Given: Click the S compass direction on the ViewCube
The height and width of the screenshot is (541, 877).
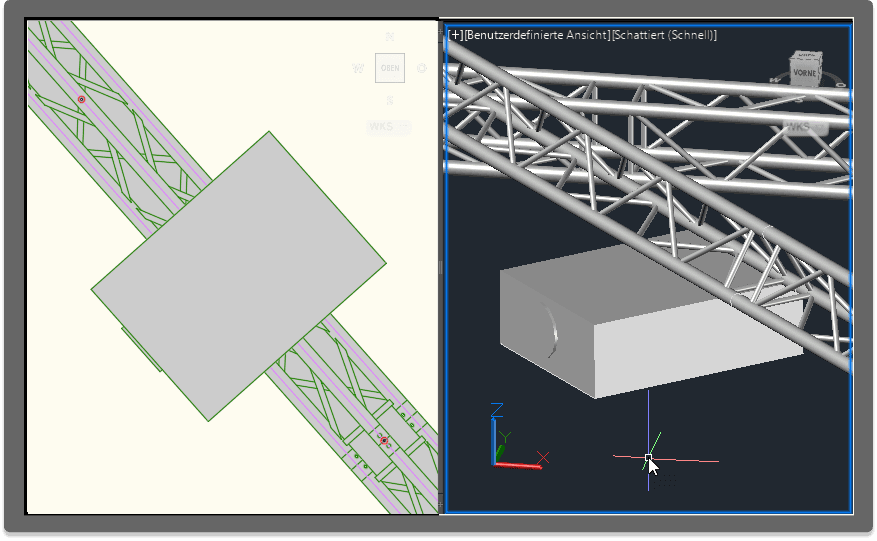Looking at the screenshot, I should [390, 100].
